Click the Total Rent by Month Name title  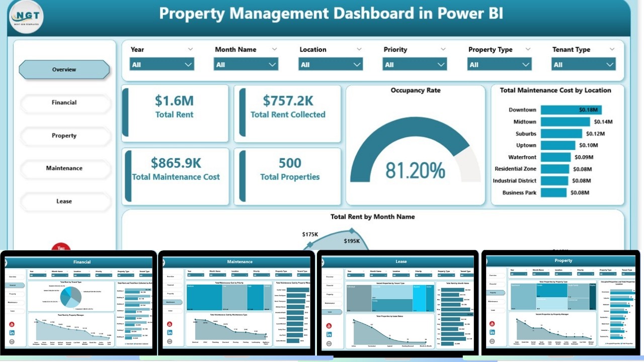click(373, 217)
